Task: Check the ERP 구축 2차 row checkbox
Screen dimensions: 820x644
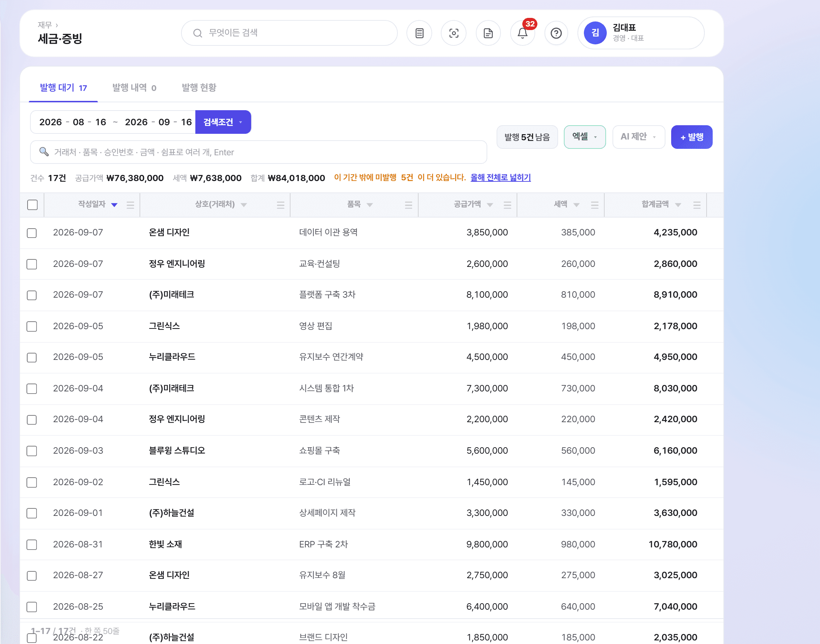Action: pyautogui.click(x=32, y=545)
